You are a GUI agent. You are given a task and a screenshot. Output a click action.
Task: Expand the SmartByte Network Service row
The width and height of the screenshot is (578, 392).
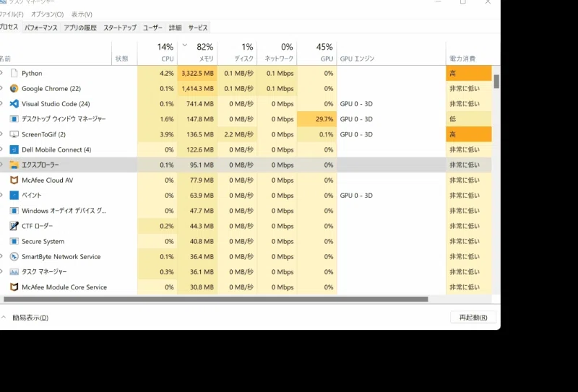click(x=1, y=256)
